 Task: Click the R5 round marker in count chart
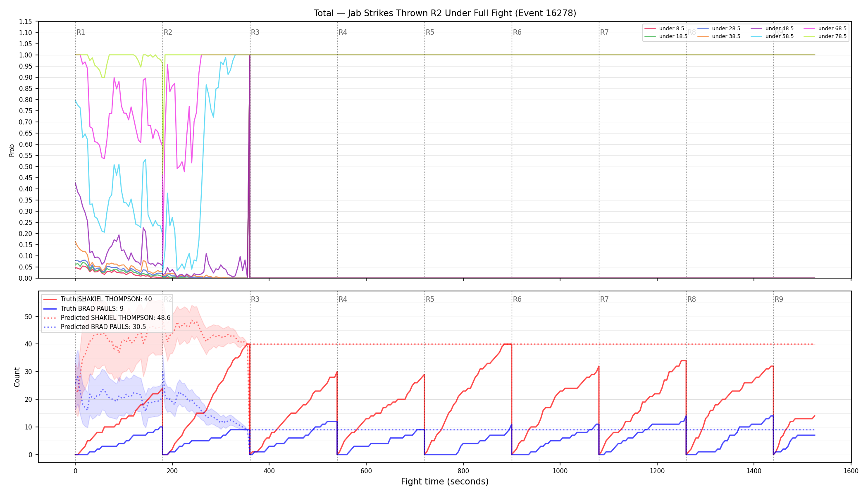click(430, 299)
